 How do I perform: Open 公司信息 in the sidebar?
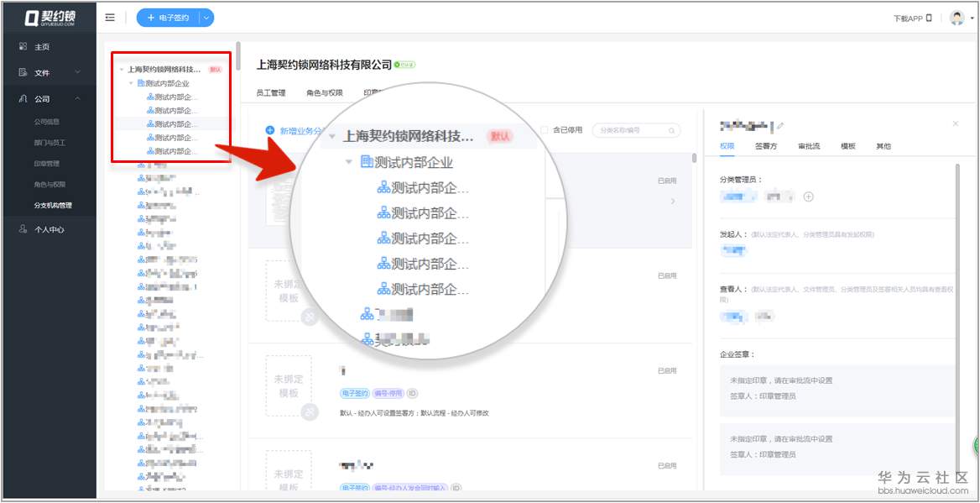click(x=47, y=122)
